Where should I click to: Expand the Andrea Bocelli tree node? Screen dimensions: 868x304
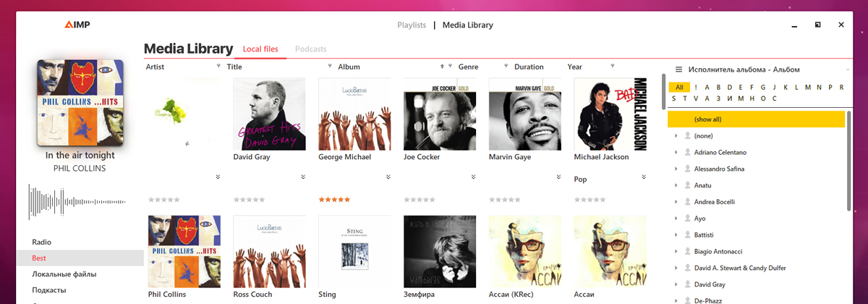click(676, 202)
